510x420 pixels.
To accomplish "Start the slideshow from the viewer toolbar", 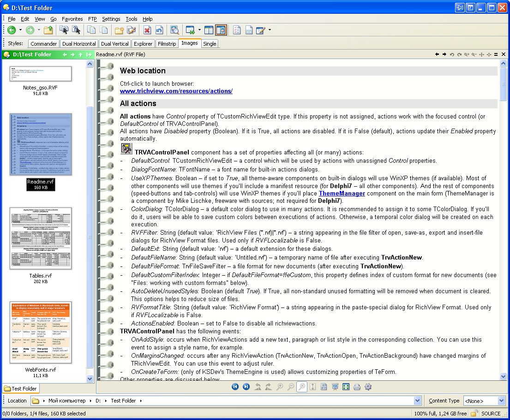I will [x=335, y=387].
